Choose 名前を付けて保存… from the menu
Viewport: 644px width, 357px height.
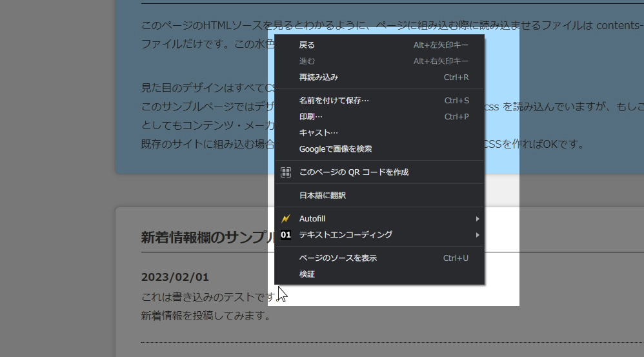[x=334, y=101]
